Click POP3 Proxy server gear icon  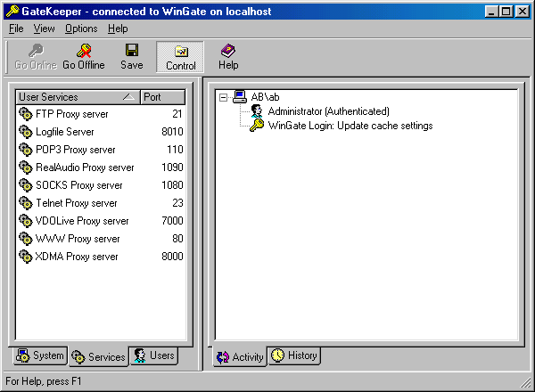26,150
